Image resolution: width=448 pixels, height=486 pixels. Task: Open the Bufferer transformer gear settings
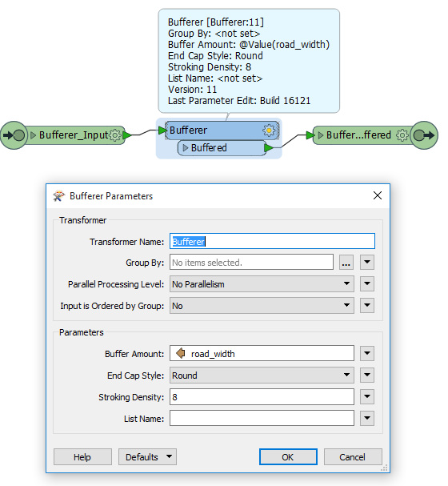(x=269, y=131)
